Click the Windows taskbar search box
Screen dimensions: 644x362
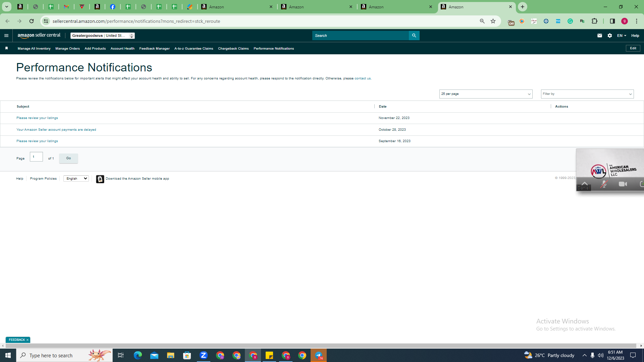tap(64, 355)
